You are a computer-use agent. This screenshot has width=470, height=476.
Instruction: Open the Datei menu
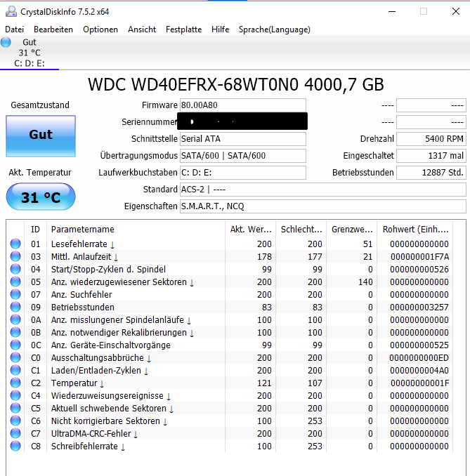[14, 29]
